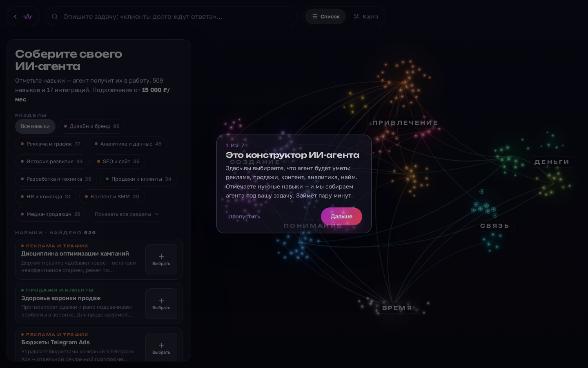Click chevron next to Показать все разделы
The image size is (588, 368).
tap(157, 214)
